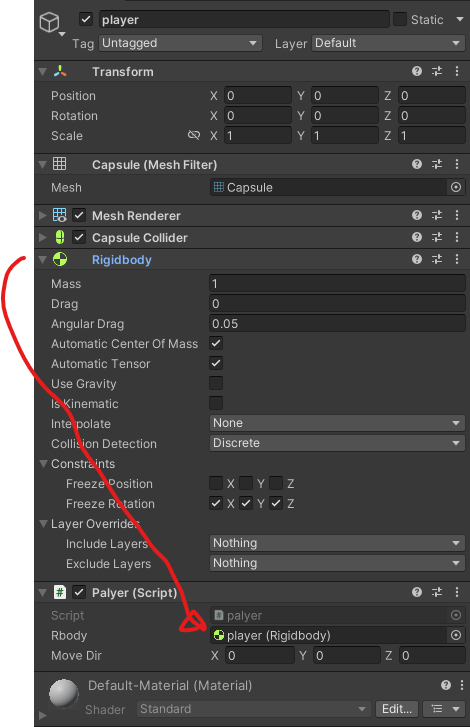Open Palyer (Script) presets
This screenshot has width=470, height=727.
coord(437,592)
